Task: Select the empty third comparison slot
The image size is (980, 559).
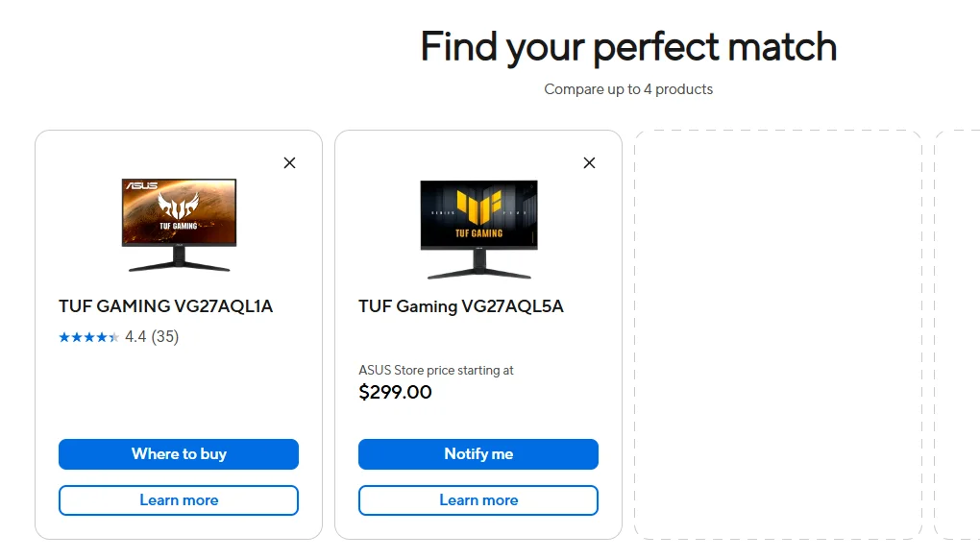Action: [x=777, y=334]
